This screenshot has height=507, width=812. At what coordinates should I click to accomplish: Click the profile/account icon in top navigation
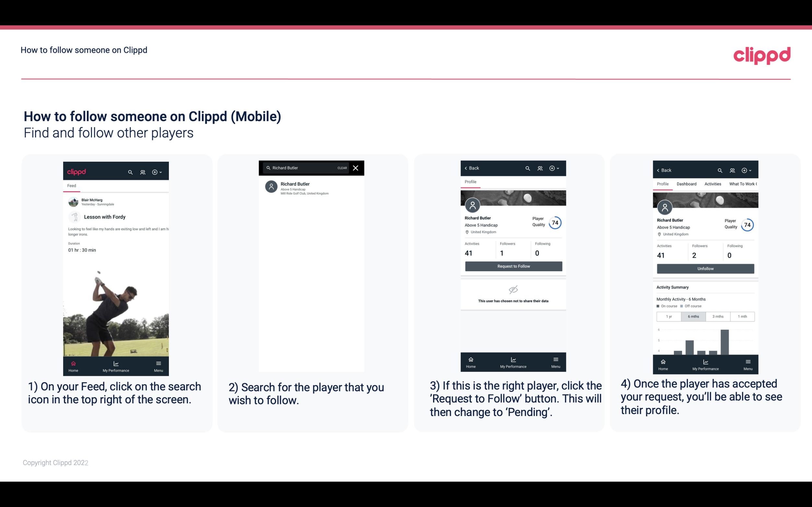point(142,171)
